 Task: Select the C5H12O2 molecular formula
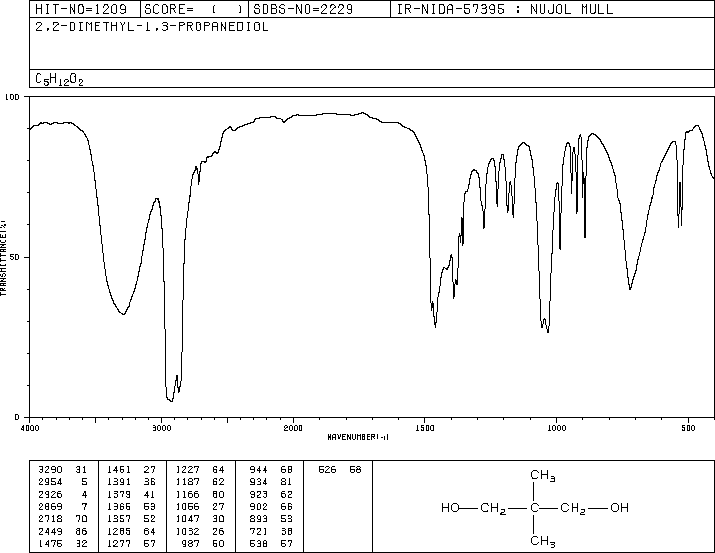point(59,79)
